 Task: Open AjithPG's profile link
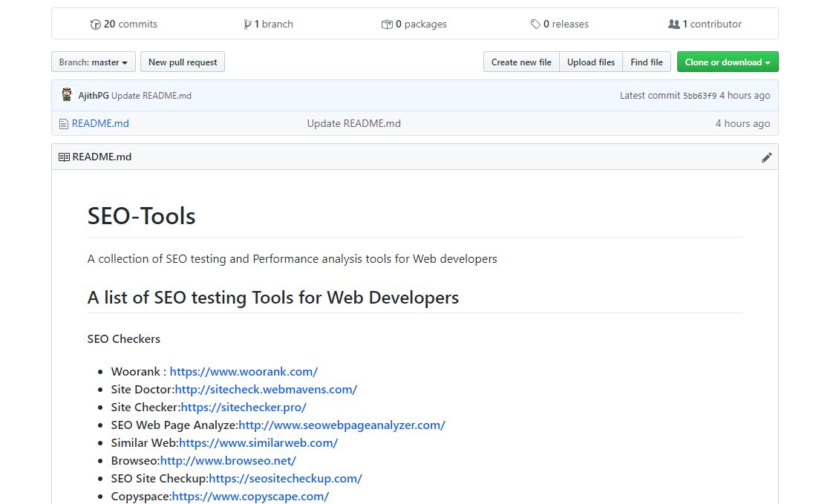[94, 96]
